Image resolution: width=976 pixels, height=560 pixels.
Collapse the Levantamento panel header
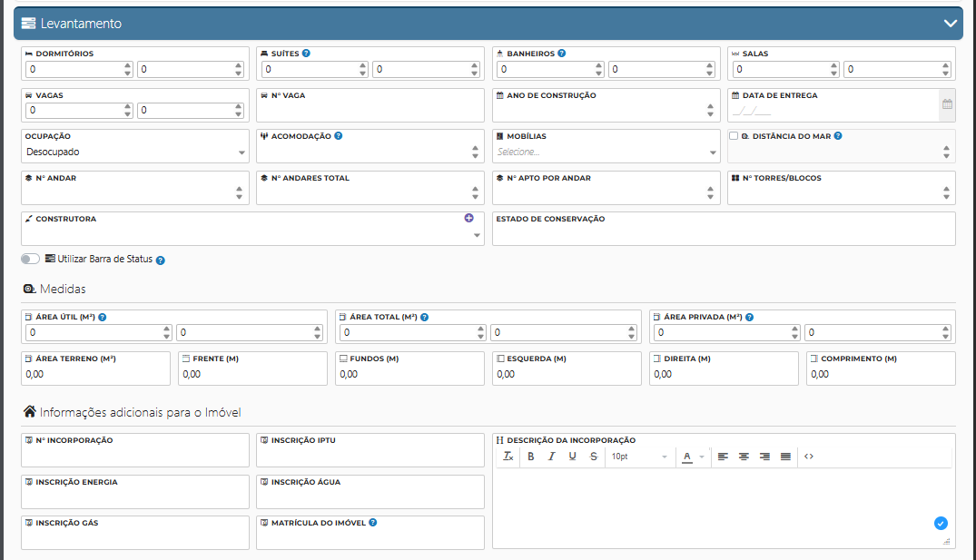click(951, 24)
